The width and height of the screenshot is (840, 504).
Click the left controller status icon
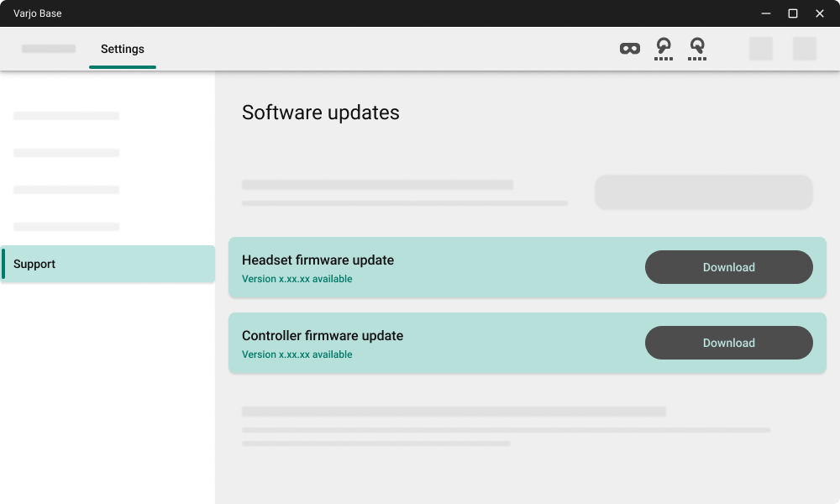pos(664,49)
